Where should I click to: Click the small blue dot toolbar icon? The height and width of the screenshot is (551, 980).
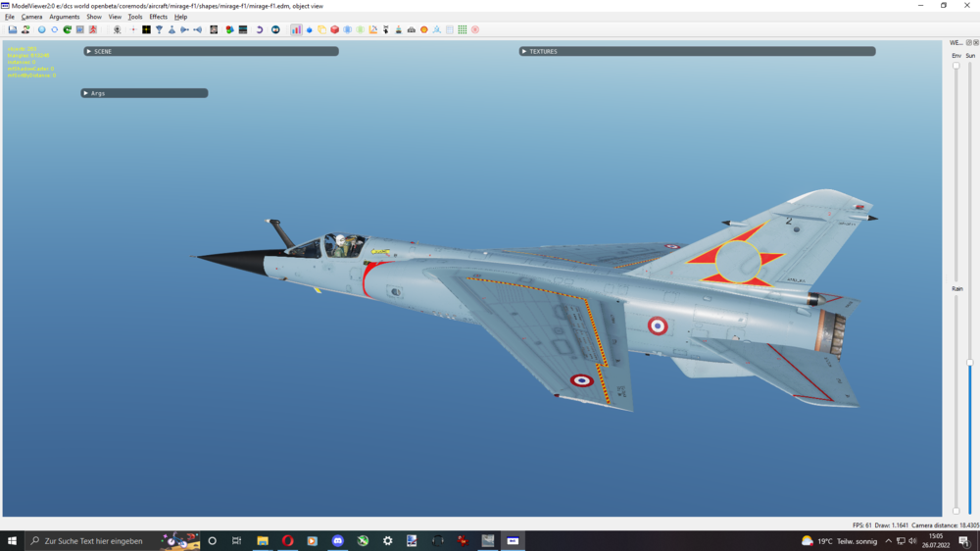point(310,29)
